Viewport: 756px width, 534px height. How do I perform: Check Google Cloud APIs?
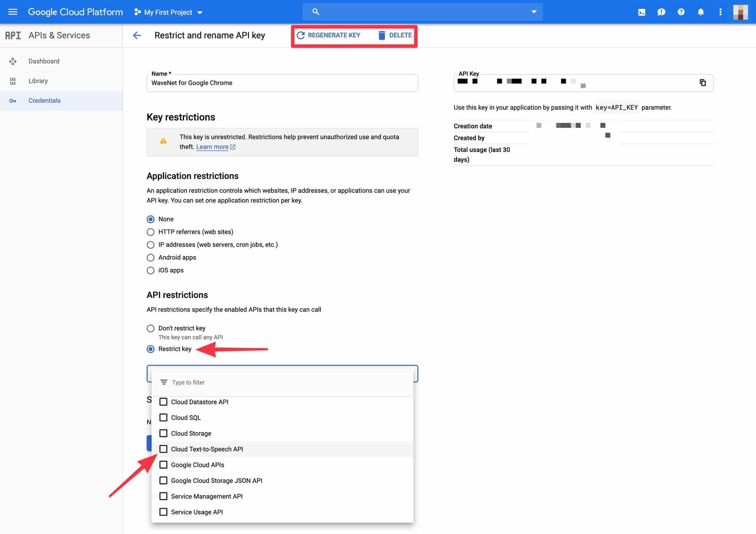pos(163,465)
